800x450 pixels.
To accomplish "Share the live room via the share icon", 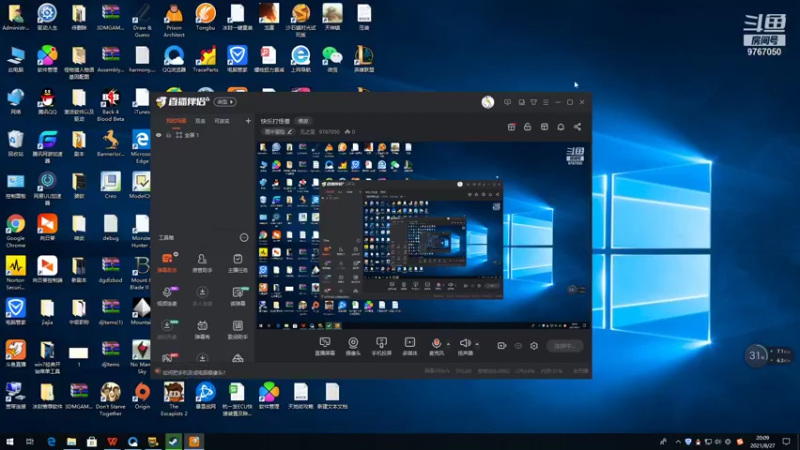I will pos(578,127).
